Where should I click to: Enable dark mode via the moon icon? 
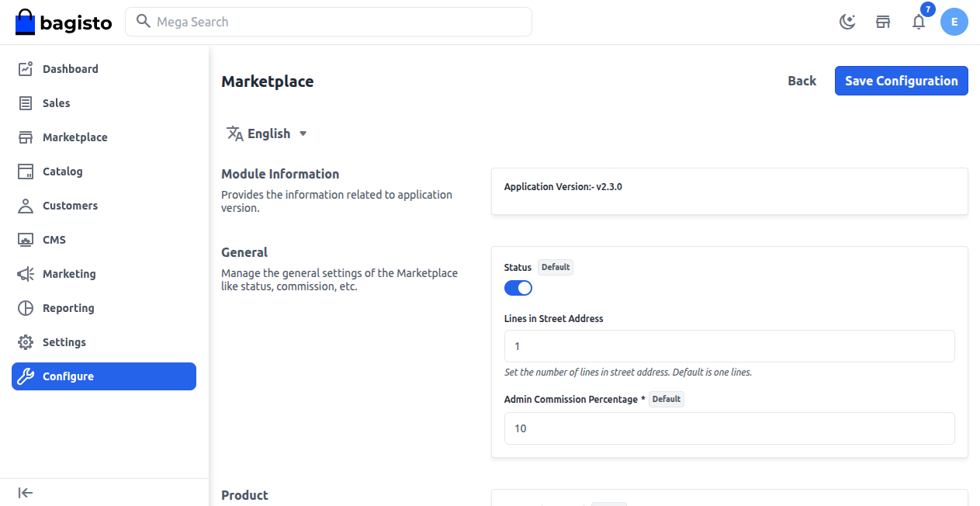point(847,22)
